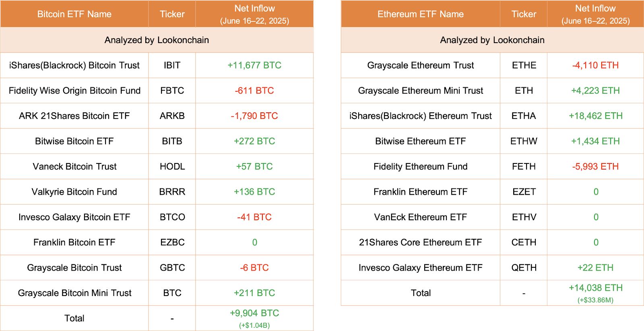The width and height of the screenshot is (644, 331).
Task: Select the -1,790 BTC net inflow cell
Action: tap(254, 116)
